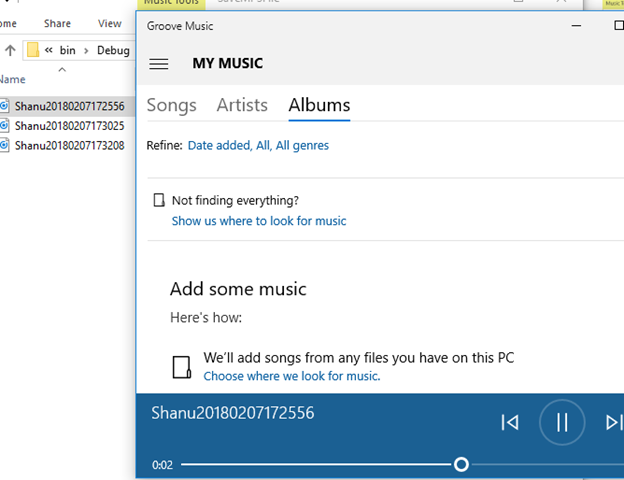Expand the hidden breadcrumb path chevrons
624x480 pixels.
49,50
